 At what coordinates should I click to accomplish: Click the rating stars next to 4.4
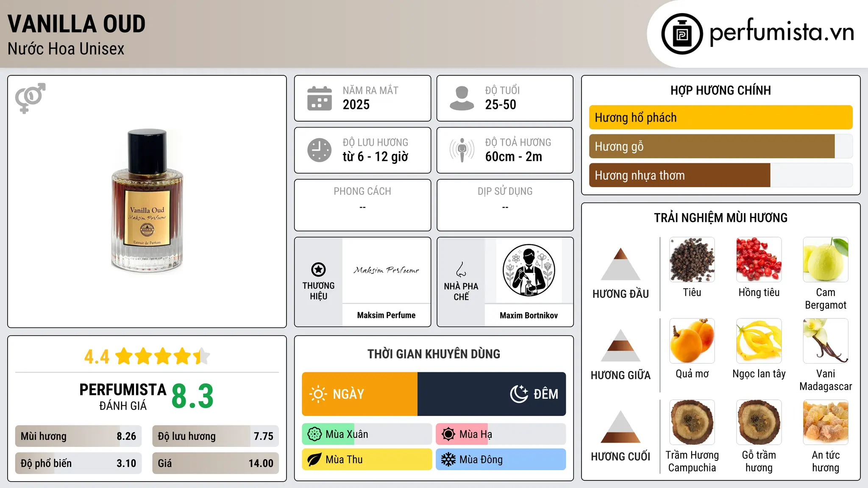[x=163, y=356]
